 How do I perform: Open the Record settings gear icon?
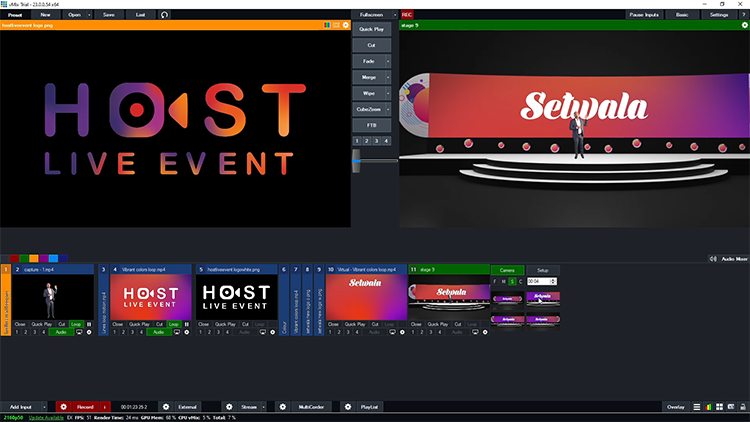coord(63,407)
